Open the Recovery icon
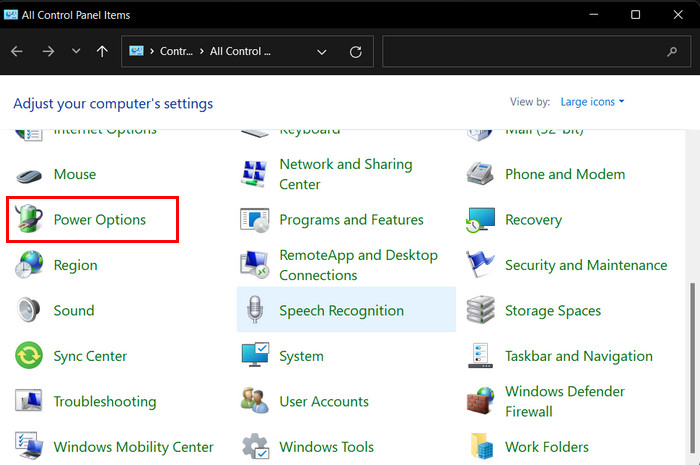Image resolution: width=700 pixels, height=465 pixels. [x=480, y=220]
